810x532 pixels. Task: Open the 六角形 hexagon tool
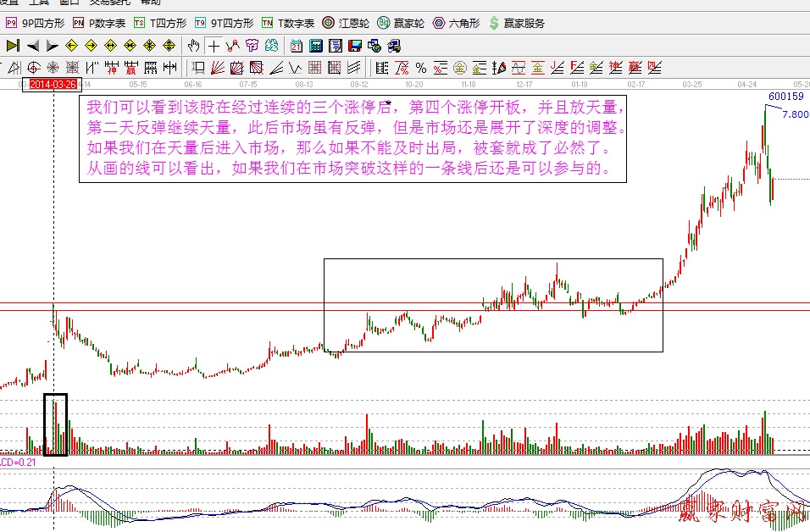point(456,23)
